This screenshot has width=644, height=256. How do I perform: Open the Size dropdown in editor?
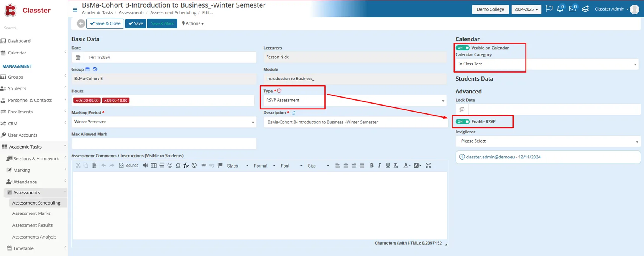[x=318, y=166]
